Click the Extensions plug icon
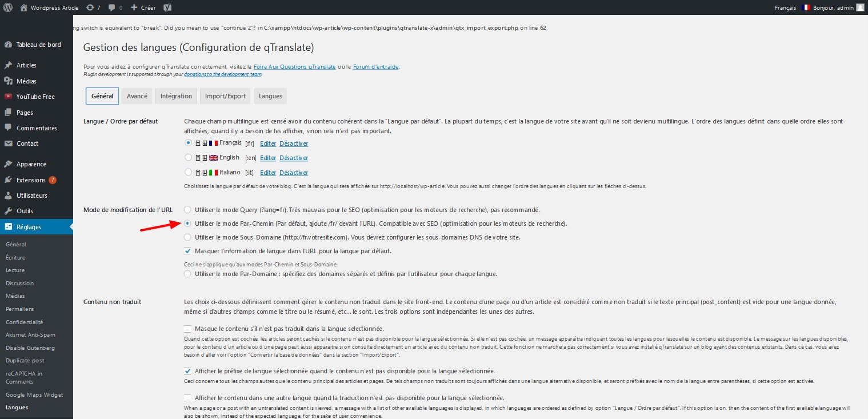The image size is (868, 419). pos(8,180)
